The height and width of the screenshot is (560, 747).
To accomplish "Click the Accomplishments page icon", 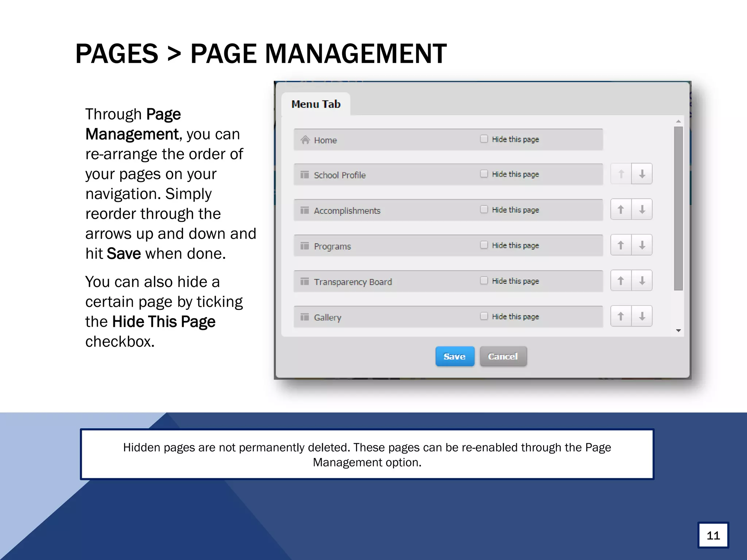I will pos(305,210).
